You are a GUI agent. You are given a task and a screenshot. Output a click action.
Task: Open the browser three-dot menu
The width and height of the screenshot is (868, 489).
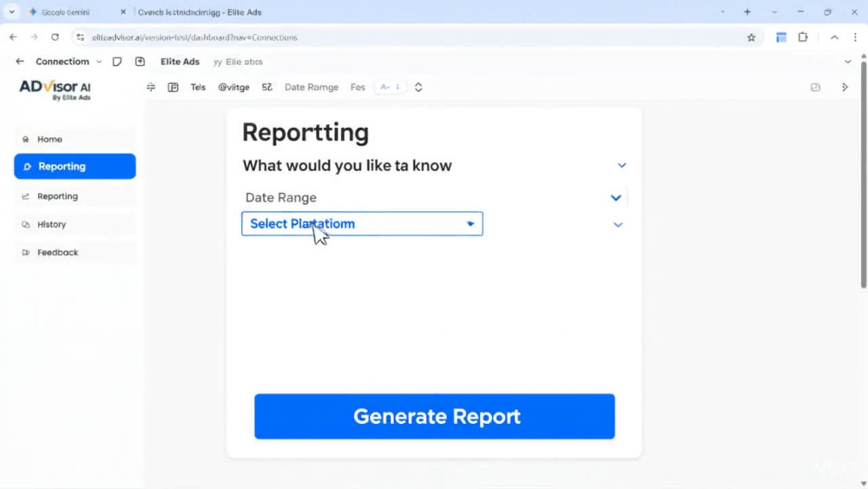(855, 37)
